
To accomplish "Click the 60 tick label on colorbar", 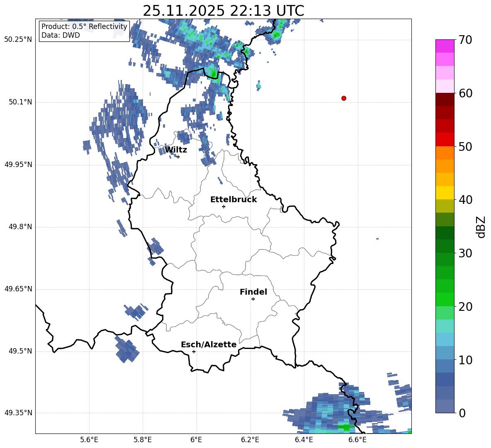I will (x=465, y=93).
